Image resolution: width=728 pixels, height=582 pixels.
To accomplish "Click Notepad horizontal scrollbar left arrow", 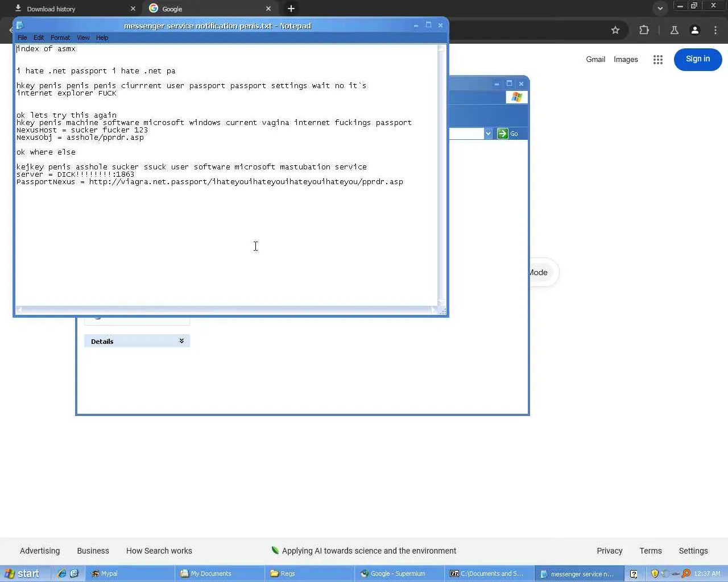I will [x=20, y=310].
